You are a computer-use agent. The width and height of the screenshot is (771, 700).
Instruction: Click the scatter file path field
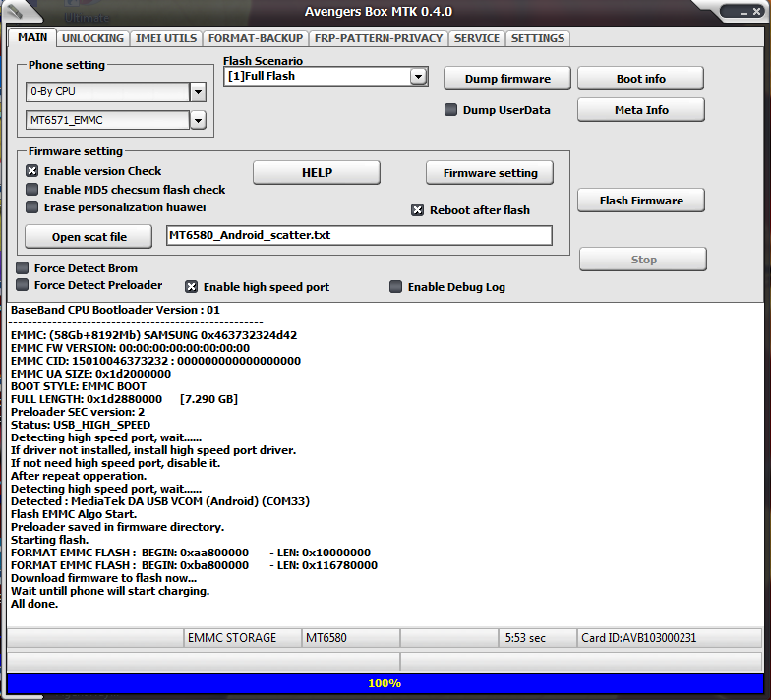pyautogui.click(x=359, y=236)
